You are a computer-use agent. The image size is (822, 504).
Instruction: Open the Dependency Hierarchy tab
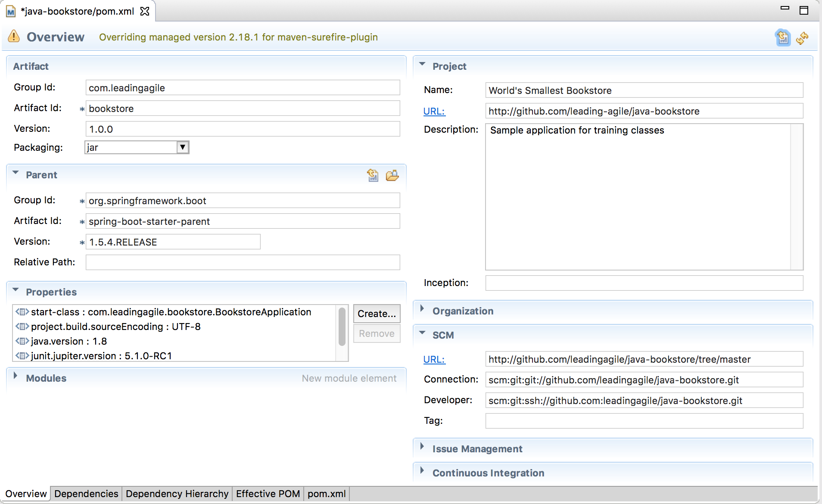coord(177,494)
